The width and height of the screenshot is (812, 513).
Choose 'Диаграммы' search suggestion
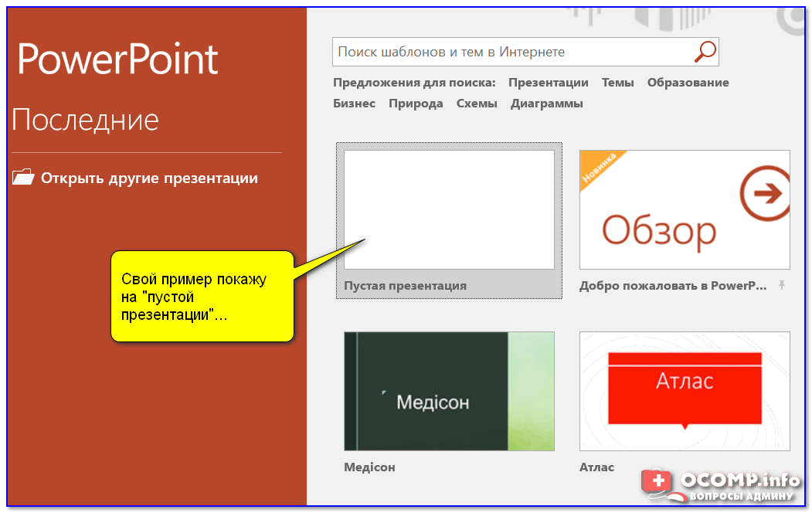tap(546, 104)
